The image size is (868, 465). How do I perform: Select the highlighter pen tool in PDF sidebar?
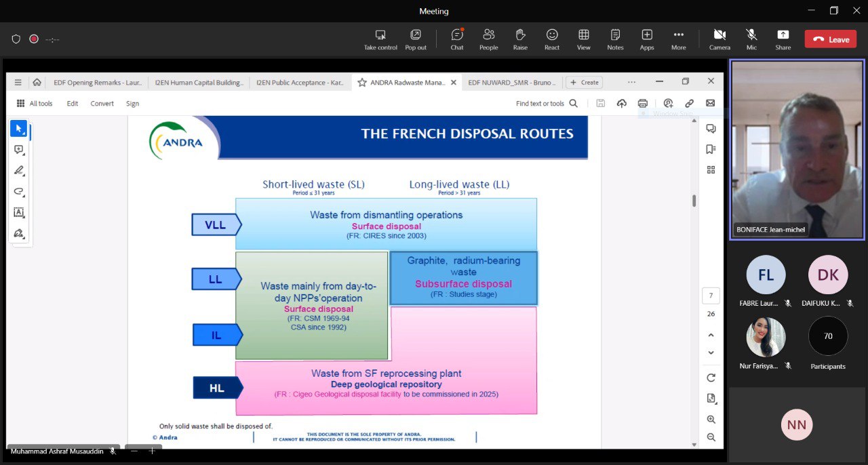(x=19, y=170)
